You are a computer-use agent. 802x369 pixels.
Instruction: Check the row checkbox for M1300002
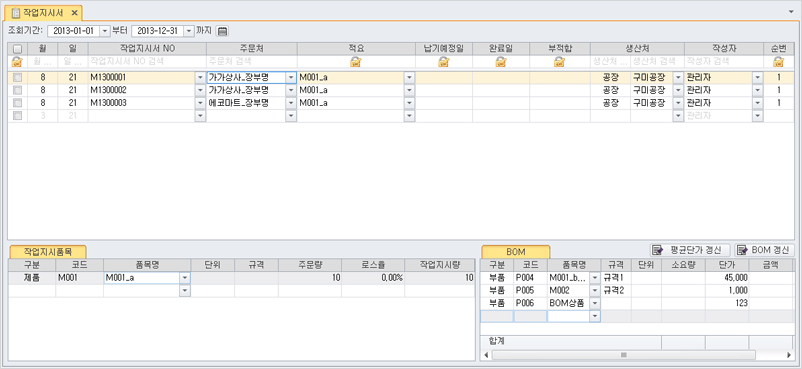[x=17, y=90]
